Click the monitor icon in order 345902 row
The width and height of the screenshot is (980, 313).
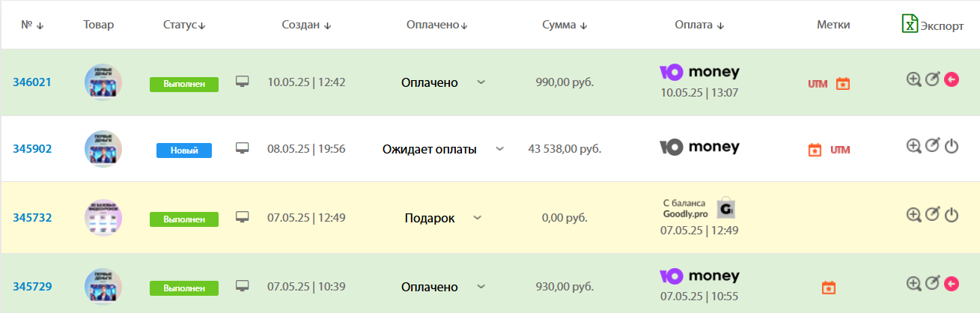click(x=242, y=148)
